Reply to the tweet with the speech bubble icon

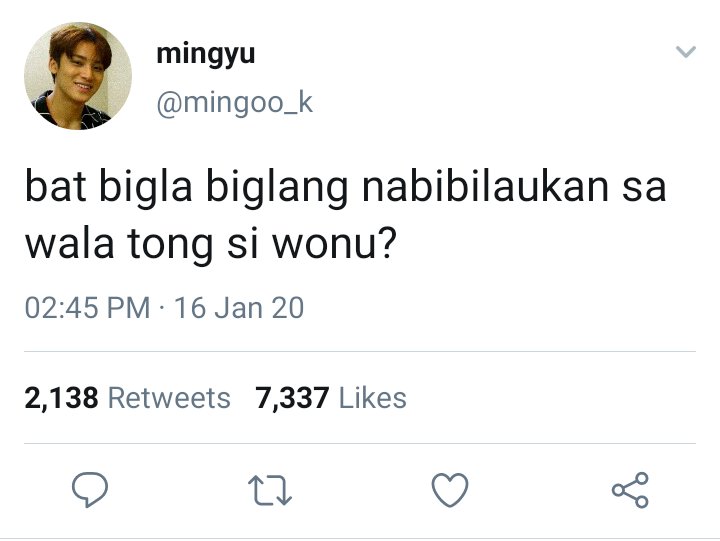[x=90, y=489]
